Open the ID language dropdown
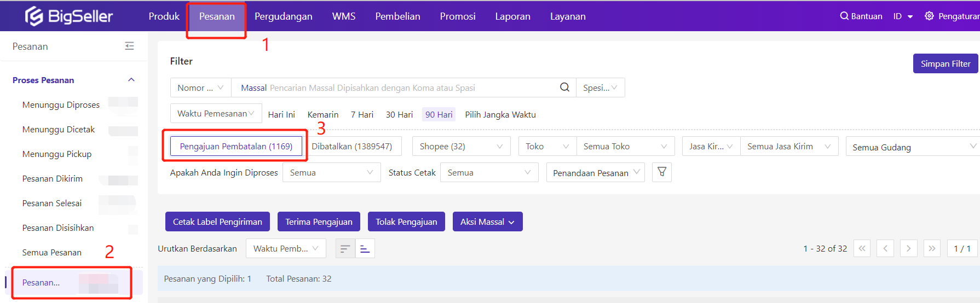Image resolution: width=980 pixels, height=303 pixels. click(903, 16)
